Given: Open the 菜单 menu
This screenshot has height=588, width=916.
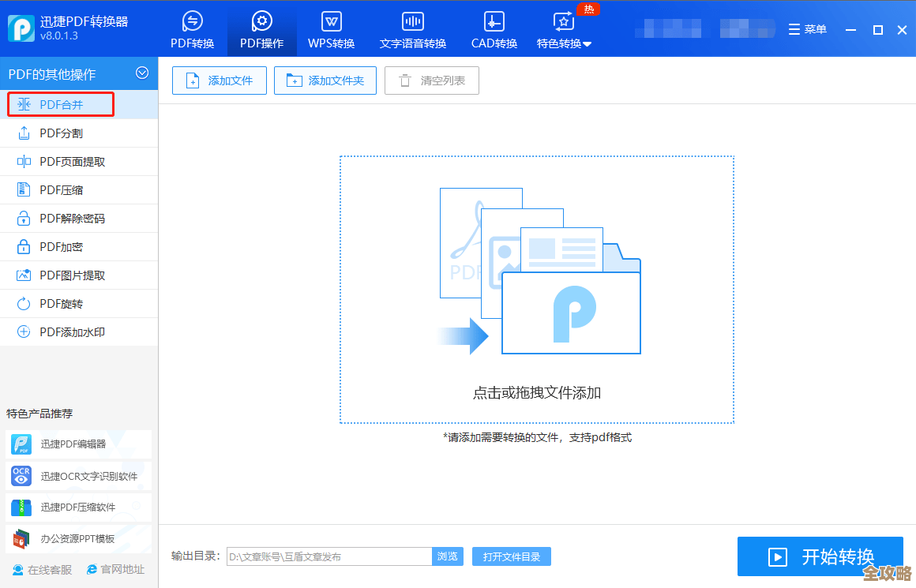Looking at the screenshot, I should [807, 28].
